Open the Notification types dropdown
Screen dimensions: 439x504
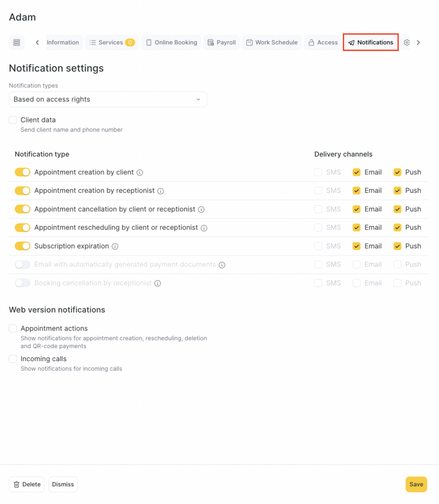coord(108,99)
